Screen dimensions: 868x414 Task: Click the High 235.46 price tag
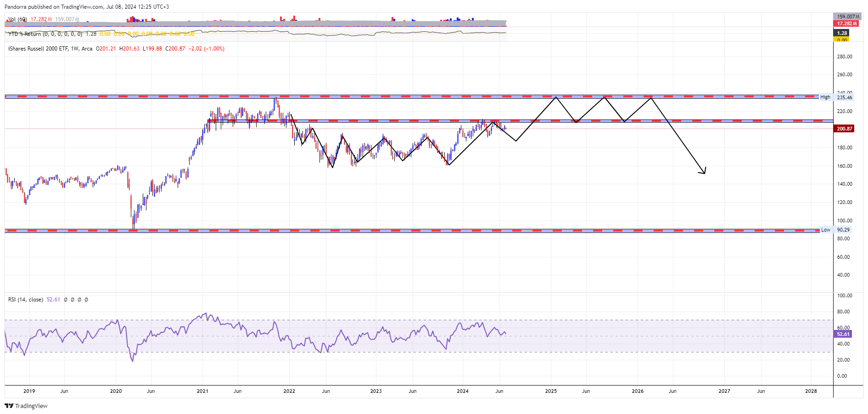coord(837,97)
